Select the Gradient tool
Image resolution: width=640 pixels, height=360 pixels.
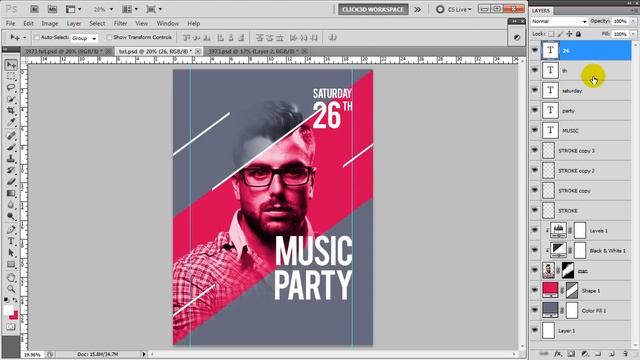click(11, 193)
